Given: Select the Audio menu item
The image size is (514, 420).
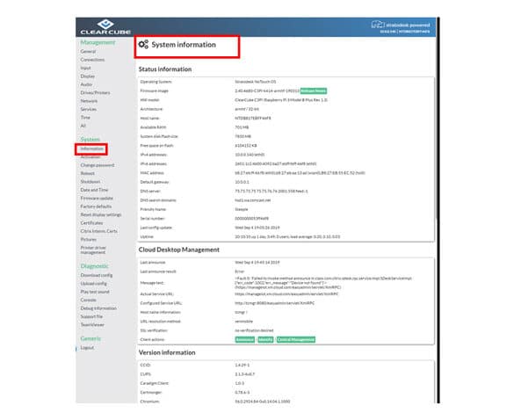Looking at the screenshot, I should [86, 84].
